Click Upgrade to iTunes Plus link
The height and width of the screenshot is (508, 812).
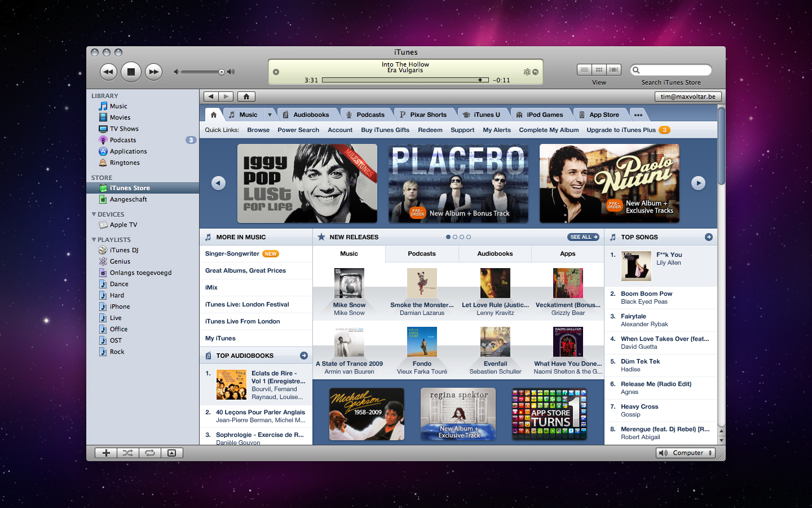(x=621, y=130)
